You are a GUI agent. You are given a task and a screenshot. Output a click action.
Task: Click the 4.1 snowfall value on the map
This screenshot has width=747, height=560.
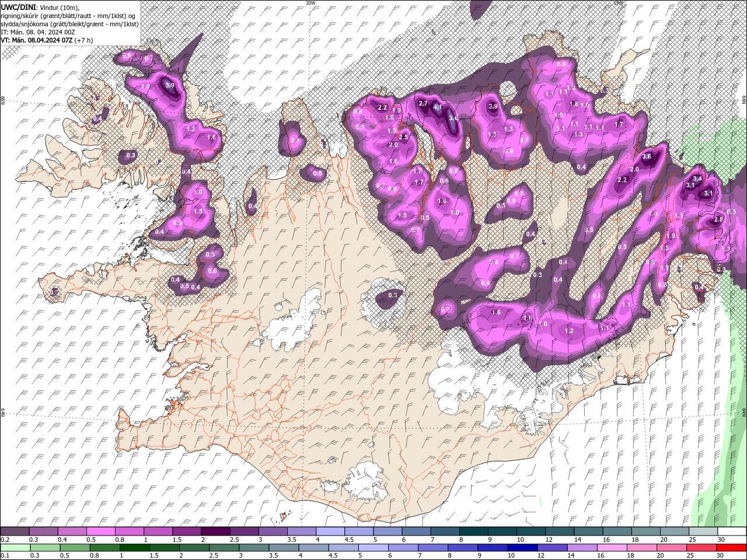438,107
